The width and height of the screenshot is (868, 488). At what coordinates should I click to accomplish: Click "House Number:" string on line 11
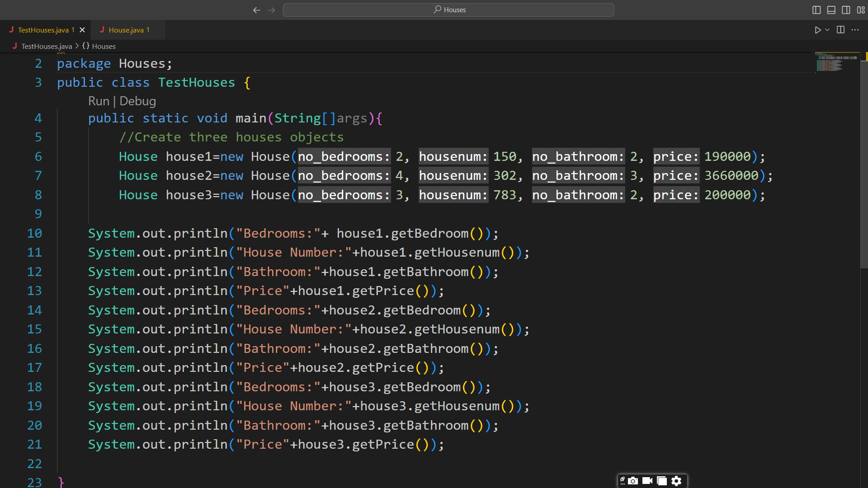(294, 253)
